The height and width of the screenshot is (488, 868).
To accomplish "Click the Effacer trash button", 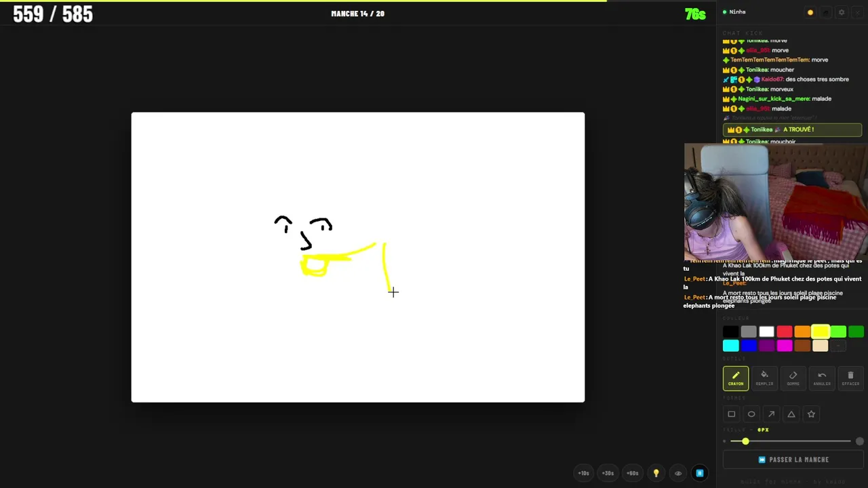I will 850,378.
